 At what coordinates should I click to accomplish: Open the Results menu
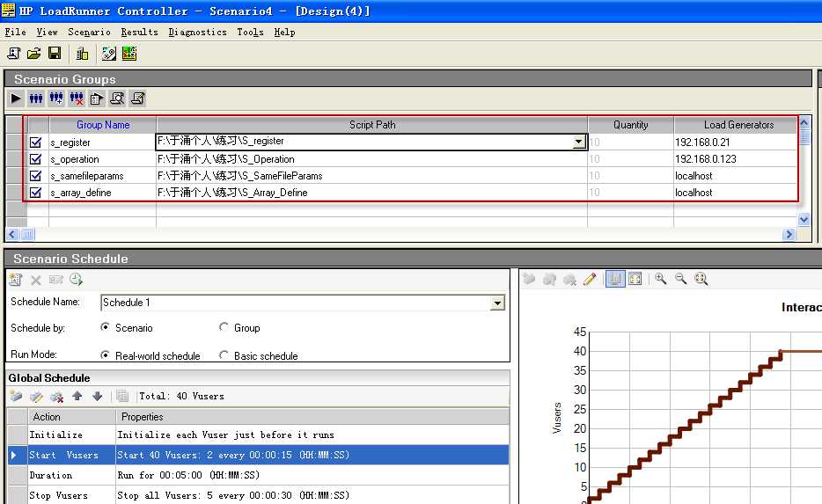139,32
